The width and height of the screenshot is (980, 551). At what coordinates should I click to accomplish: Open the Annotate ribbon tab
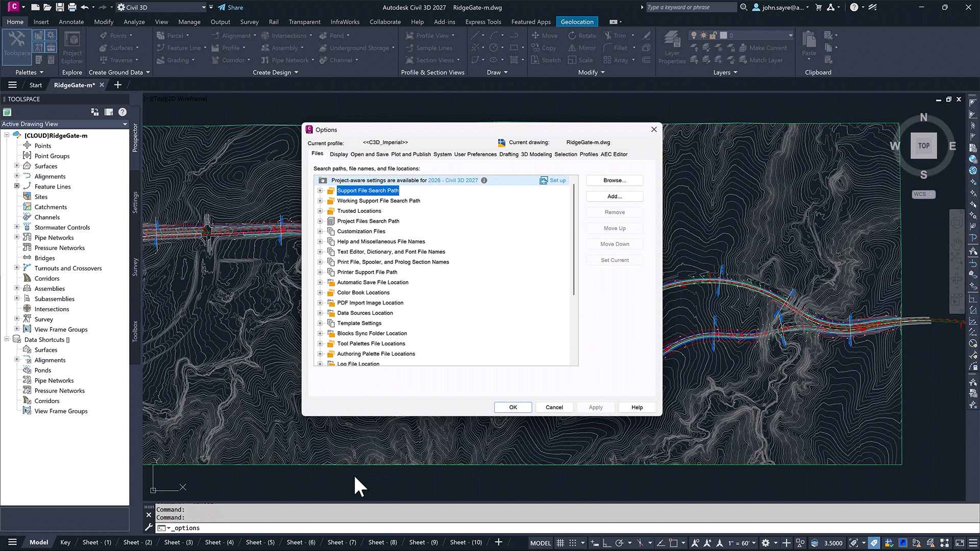(71, 22)
